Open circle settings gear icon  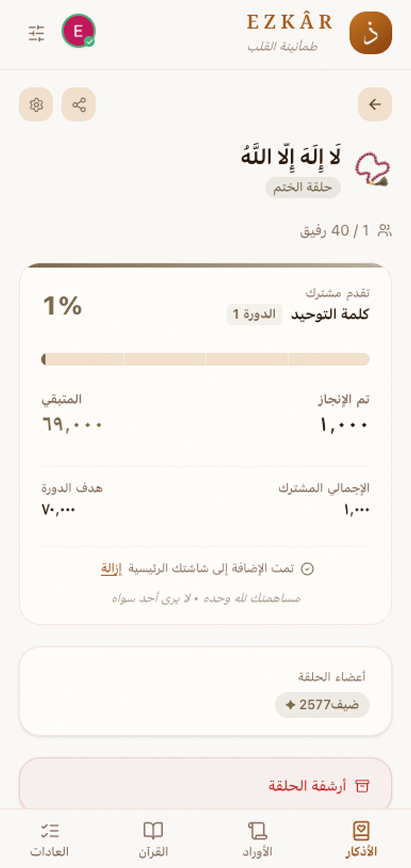pyautogui.click(x=36, y=104)
